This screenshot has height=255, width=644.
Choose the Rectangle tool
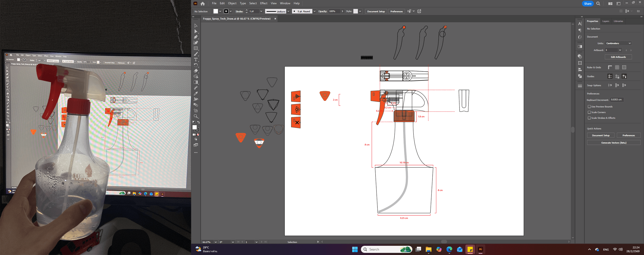[196, 48]
